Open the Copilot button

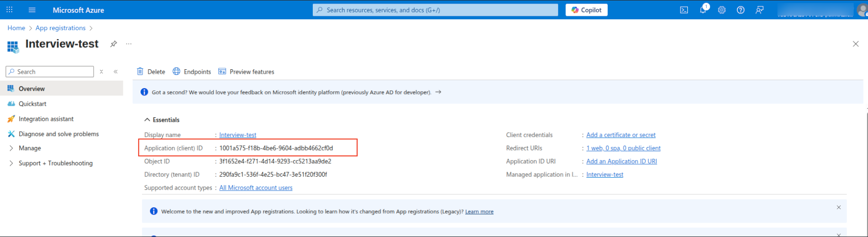point(586,10)
